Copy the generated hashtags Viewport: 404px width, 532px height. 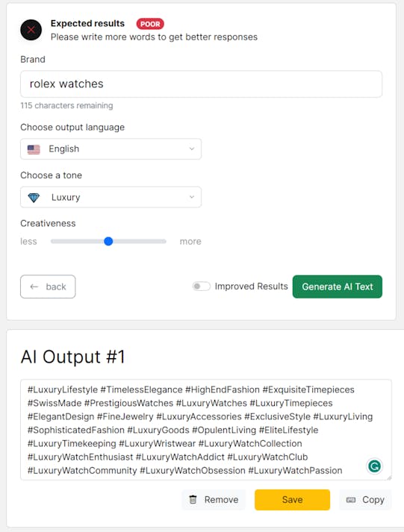point(365,500)
